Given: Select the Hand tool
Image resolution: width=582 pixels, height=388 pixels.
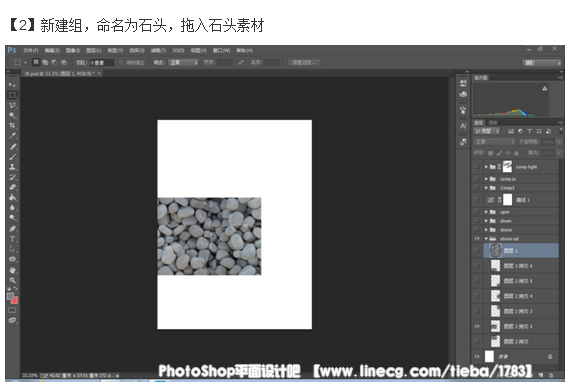Looking at the screenshot, I should [12, 270].
